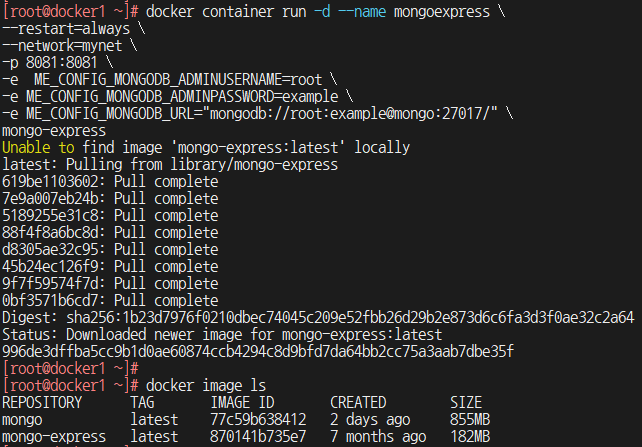Click the 'docker image ls' command
Viewport: 642px width, 447px height.
(206, 385)
